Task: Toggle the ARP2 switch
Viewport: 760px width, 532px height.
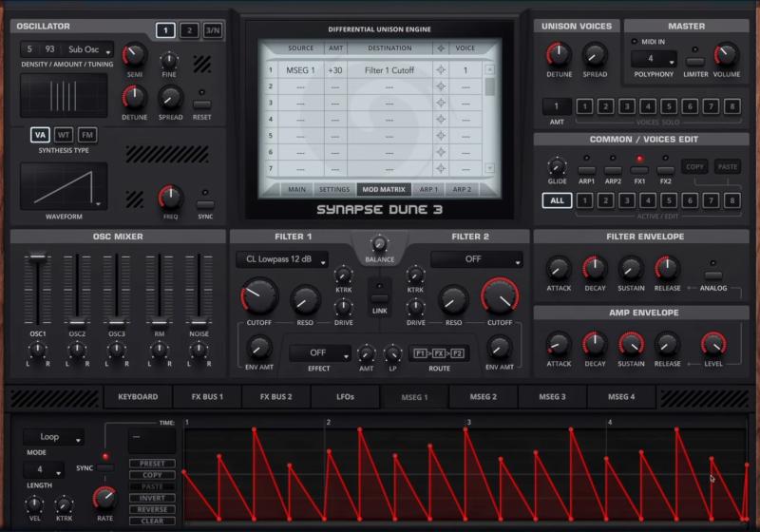Action: [x=613, y=170]
